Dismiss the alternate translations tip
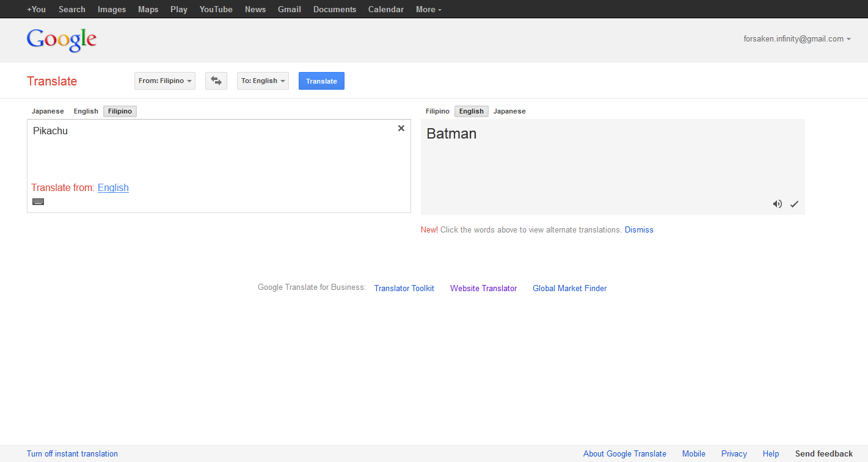868x462 pixels. click(x=639, y=230)
